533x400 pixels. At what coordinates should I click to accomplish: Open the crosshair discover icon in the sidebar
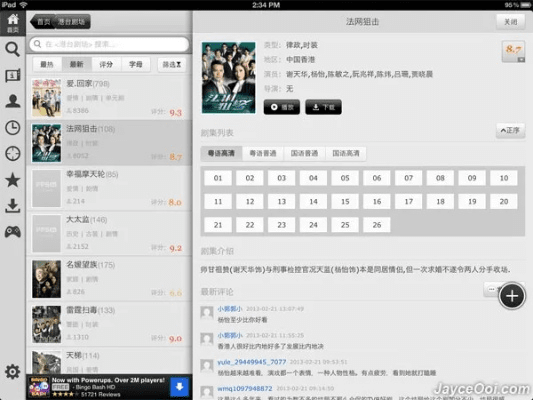(13, 154)
